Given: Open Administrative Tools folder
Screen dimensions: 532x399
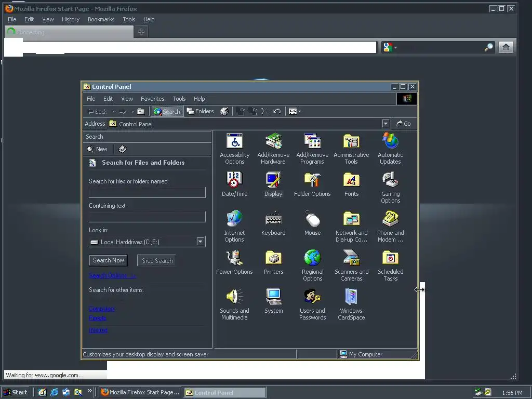Looking at the screenshot, I should click(351, 149).
